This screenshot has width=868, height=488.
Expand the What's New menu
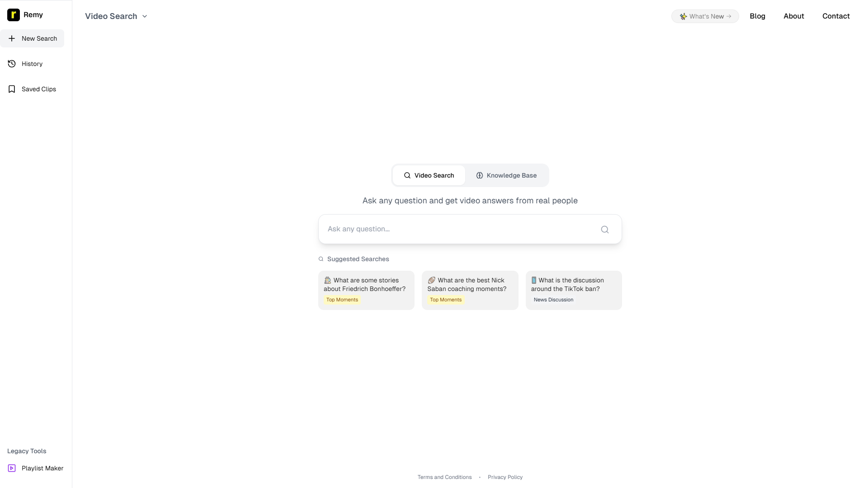click(705, 16)
